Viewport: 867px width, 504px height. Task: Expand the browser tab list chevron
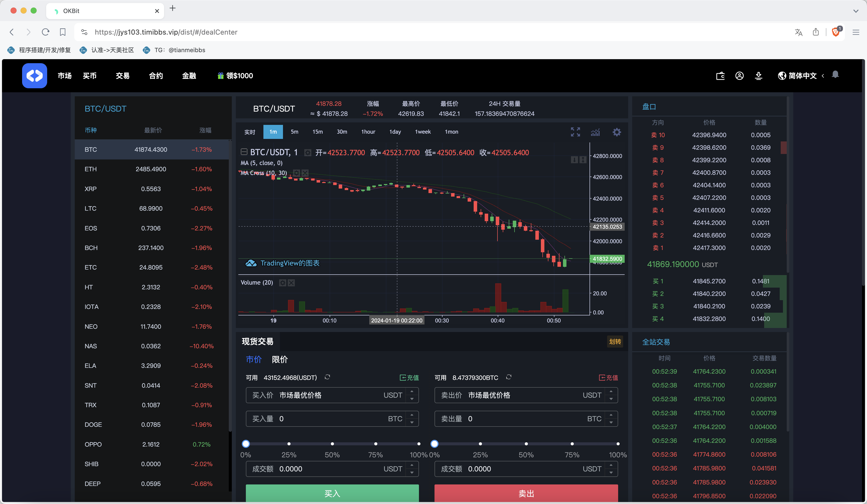[856, 11]
